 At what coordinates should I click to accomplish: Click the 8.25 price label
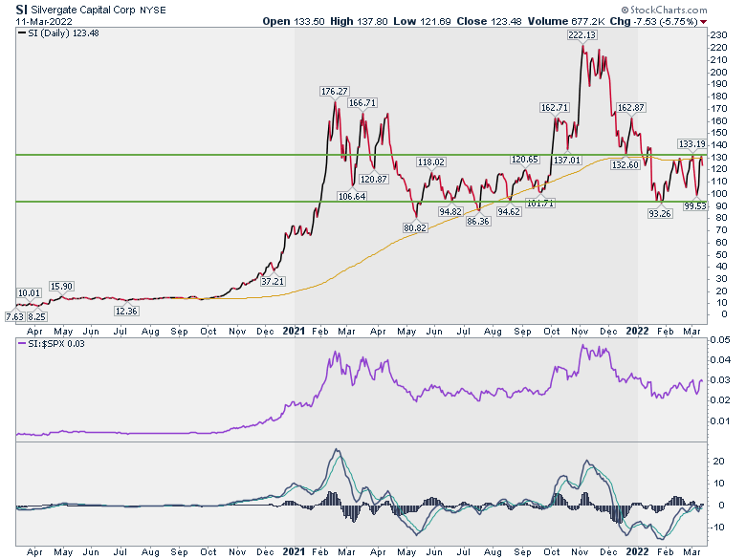pyautogui.click(x=36, y=316)
